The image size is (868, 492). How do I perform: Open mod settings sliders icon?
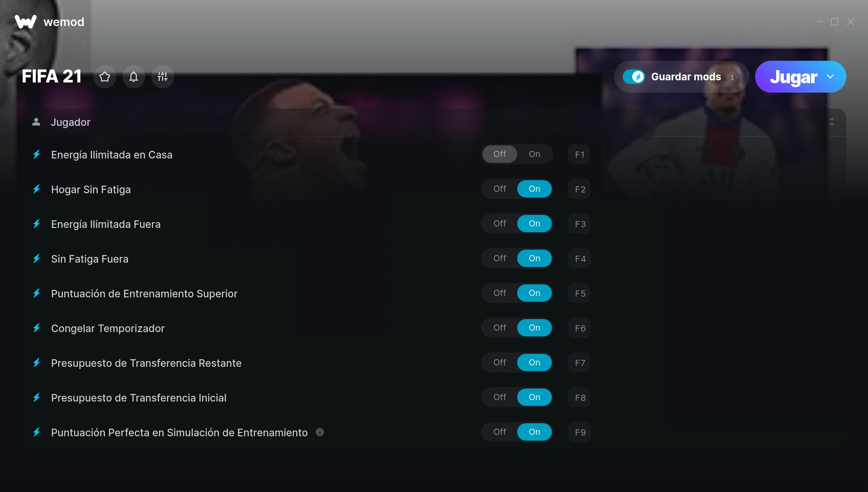tap(163, 77)
